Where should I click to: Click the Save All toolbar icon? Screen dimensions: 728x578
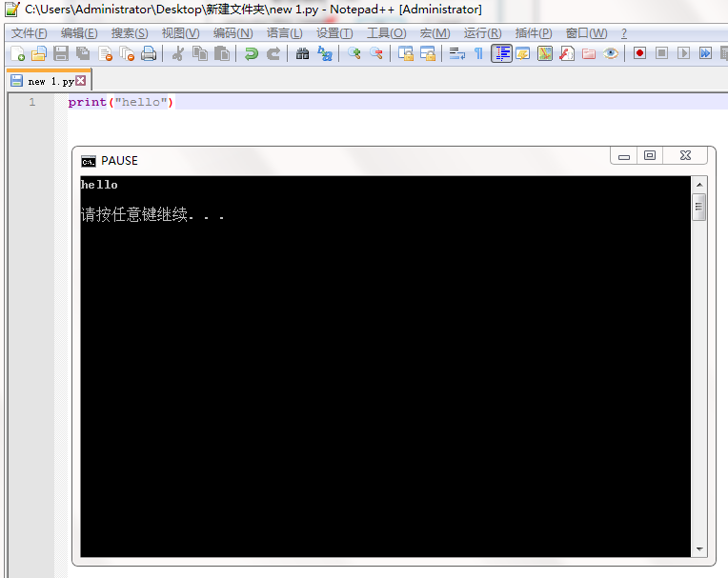pos(83,54)
